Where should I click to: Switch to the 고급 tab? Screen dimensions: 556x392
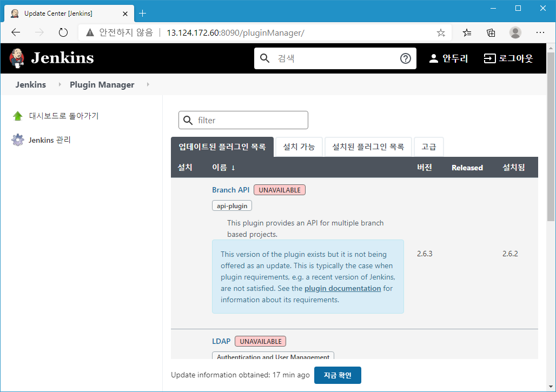429,147
